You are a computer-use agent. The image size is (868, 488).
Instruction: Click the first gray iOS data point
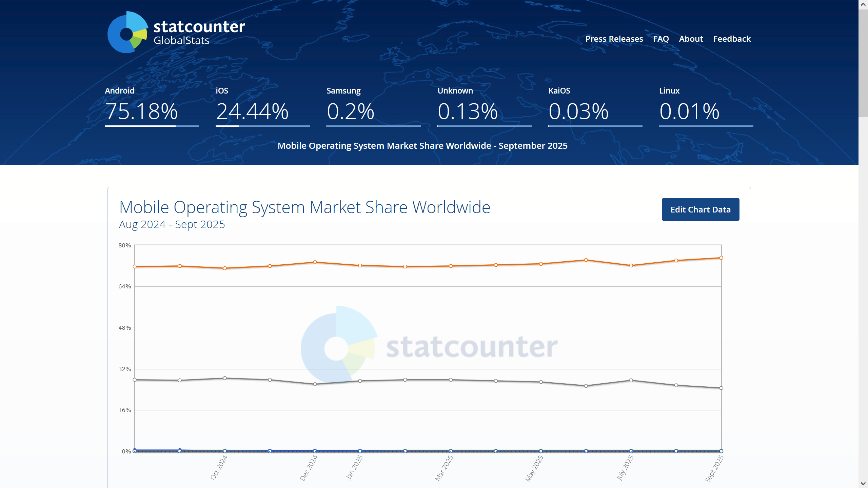coord(135,380)
